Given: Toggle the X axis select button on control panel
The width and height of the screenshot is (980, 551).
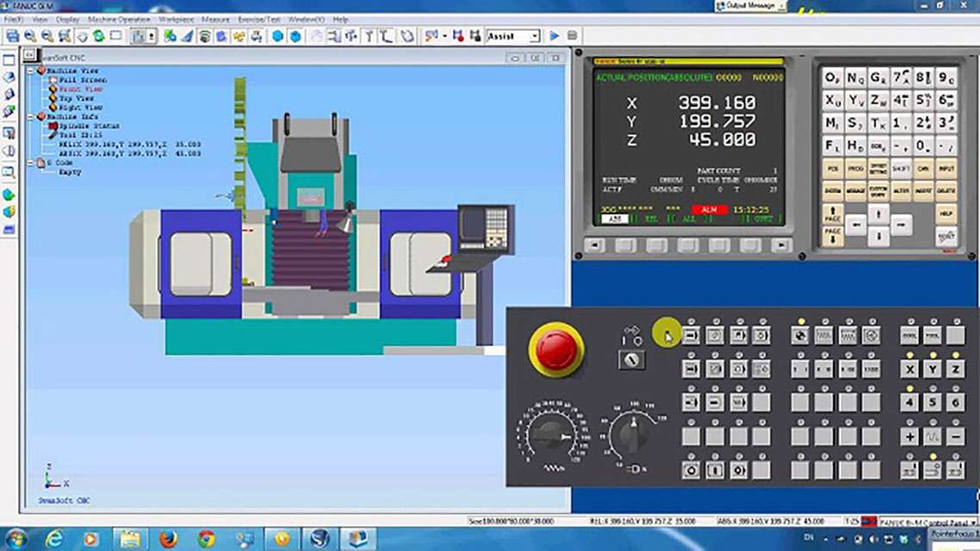Looking at the screenshot, I should pos(909,369).
